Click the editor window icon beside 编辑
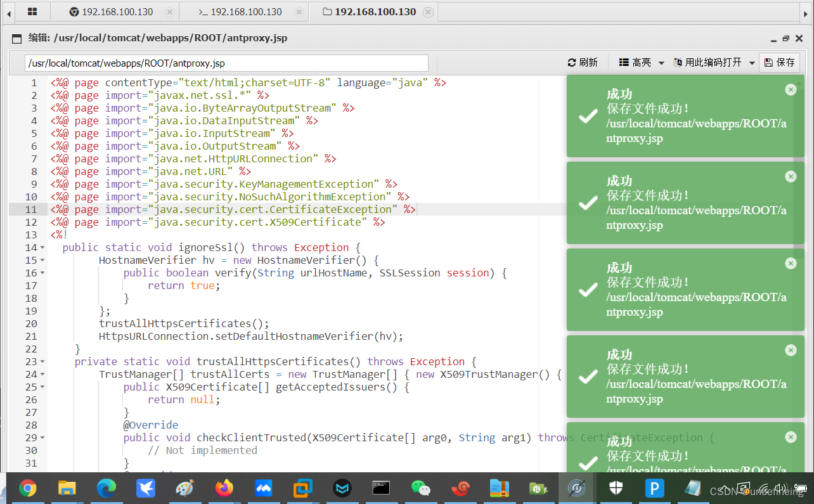Viewport: 814px width, 504px height. pos(17,38)
